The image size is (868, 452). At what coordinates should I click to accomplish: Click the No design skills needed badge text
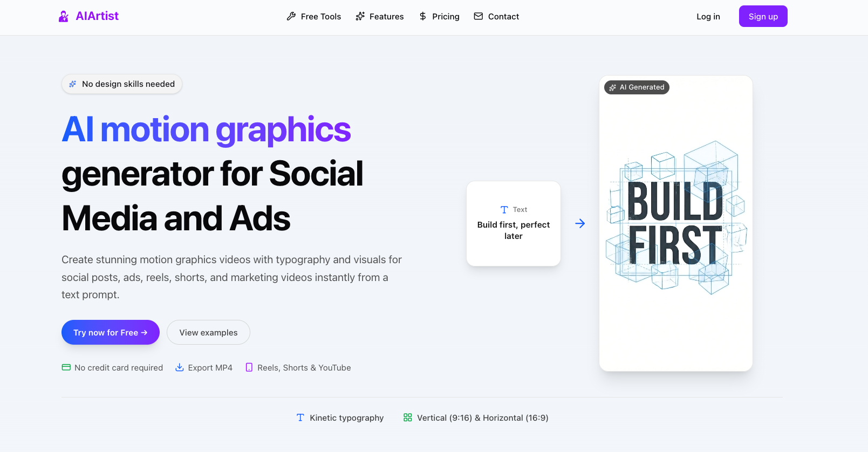pyautogui.click(x=128, y=84)
